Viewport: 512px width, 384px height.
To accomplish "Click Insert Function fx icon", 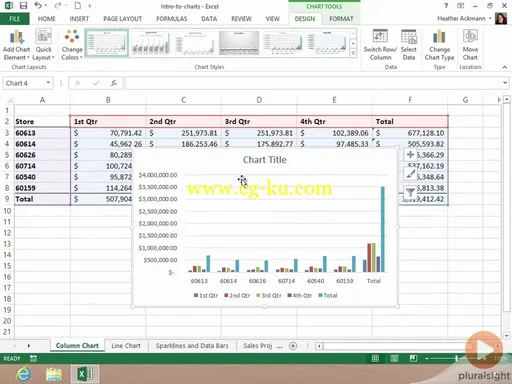I will pos(114,83).
